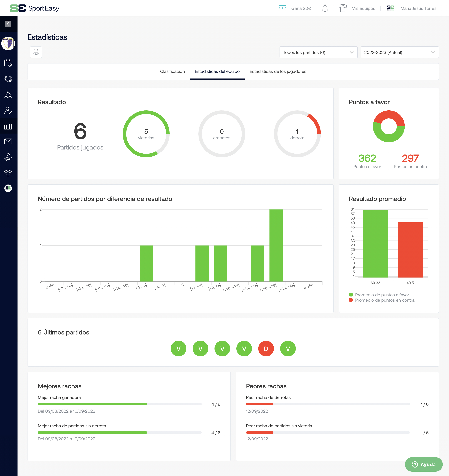Click the 5 victorias ring chart
Image resolution: width=449 pixels, height=476 pixels.
(146, 134)
